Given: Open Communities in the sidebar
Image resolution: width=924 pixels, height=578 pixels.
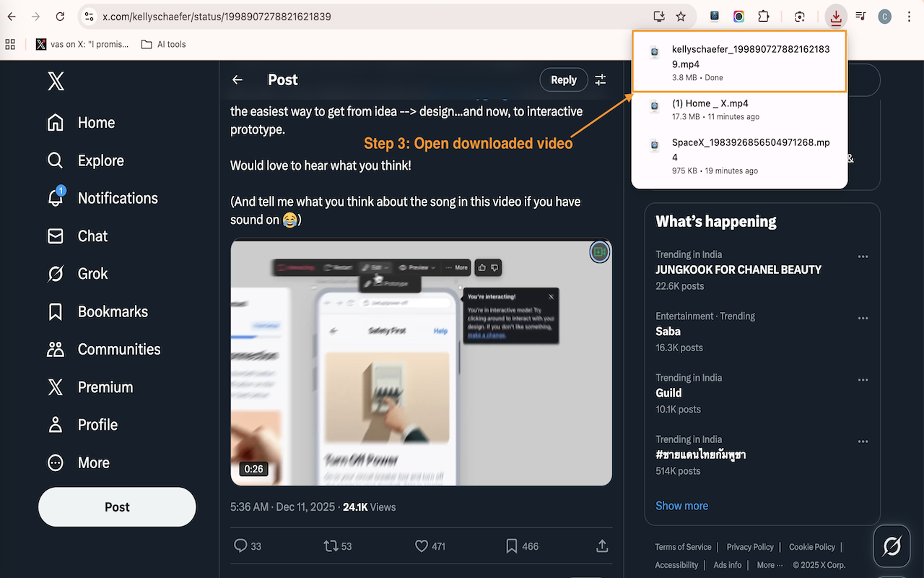Looking at the screenshot, I should click(119, 349).
